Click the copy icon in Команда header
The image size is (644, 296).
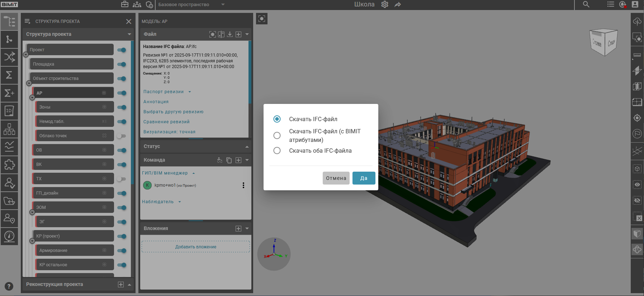tap(229, 160)
